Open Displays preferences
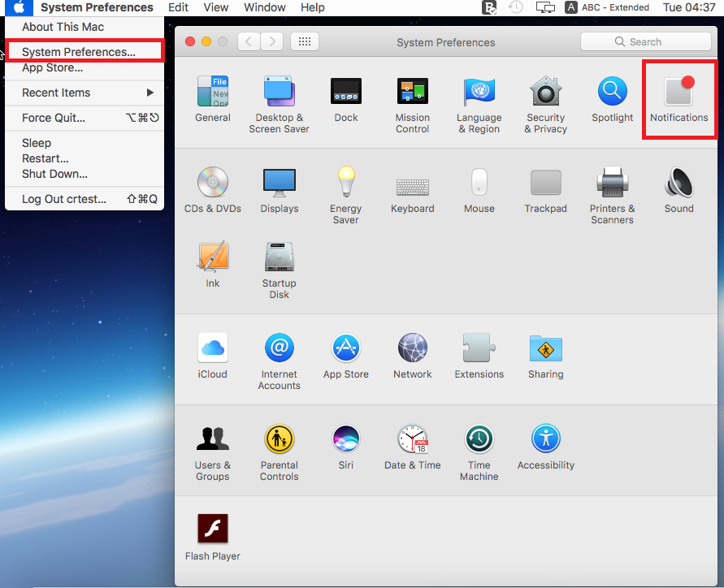The width and height of the screenshot is (724, 588). click(279, 190)
